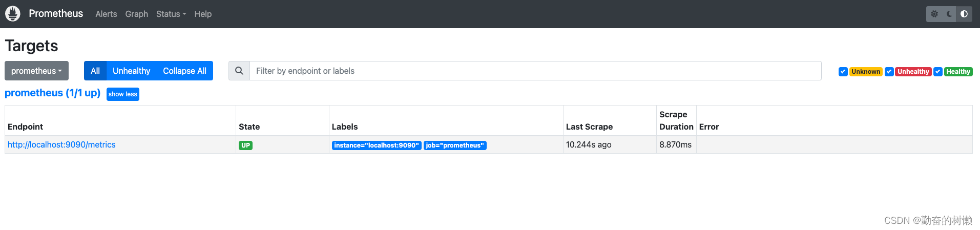The width and height of the screenshot is (980, 230).
Task: Click the show less button
Action: coord(123,94)
